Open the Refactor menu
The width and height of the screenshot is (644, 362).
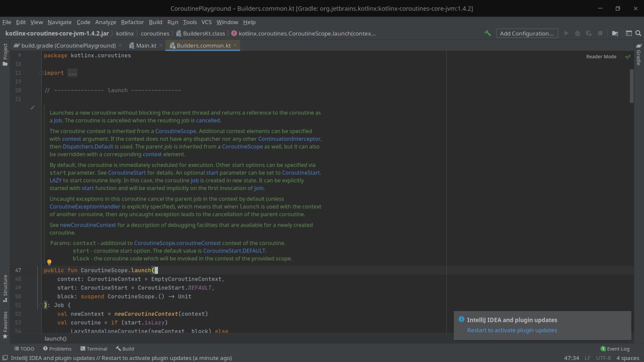pyautogui.click(x=132, y=22)
